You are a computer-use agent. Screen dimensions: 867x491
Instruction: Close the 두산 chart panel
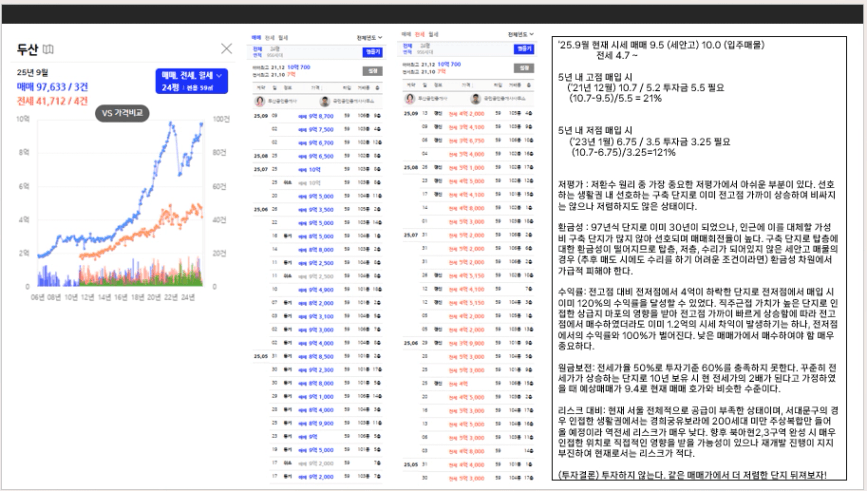click(227, 49)
